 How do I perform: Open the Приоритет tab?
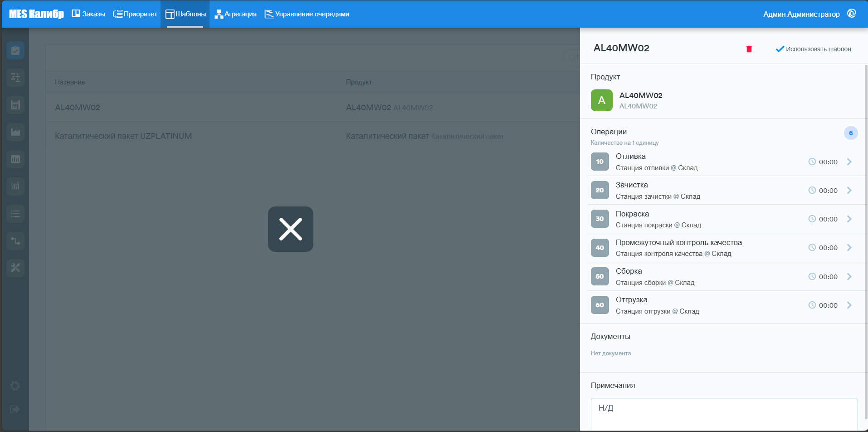tap(135, 14)
